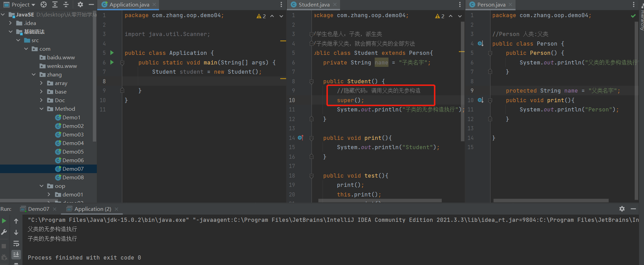Click overridden gutter icon beside Person print()
Viewport: 644px width, 265px height.
point(481,100)
